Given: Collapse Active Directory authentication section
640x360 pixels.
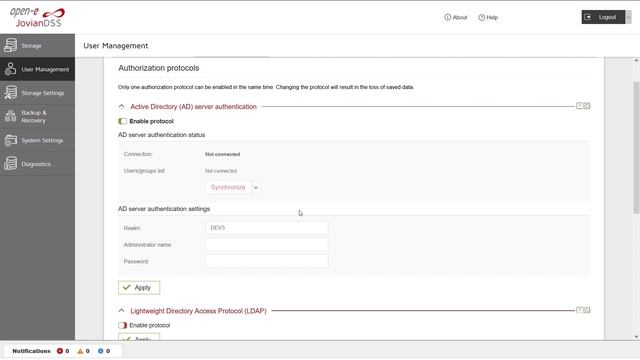Looking at the screenshot, I should pos(121,107).
